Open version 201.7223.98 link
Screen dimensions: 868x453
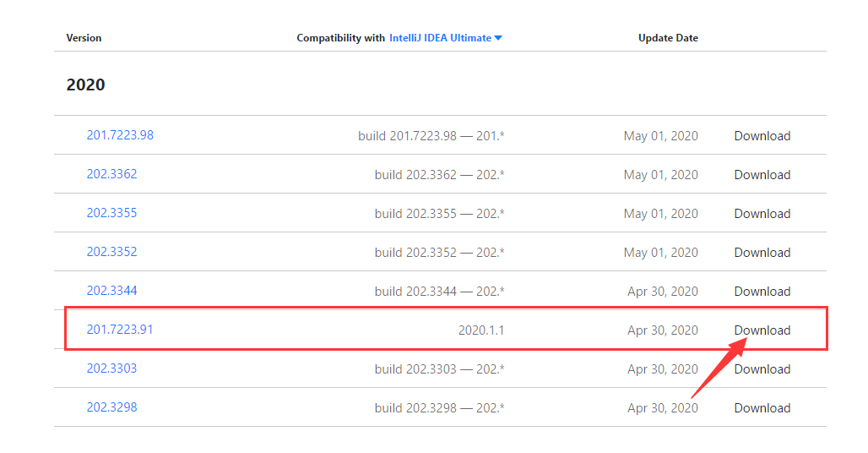(120, 135)
